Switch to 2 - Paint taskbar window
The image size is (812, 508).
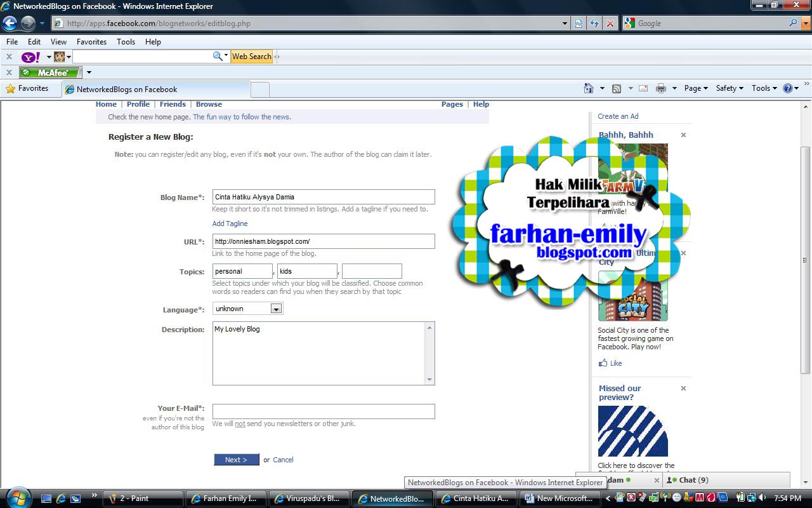[x=143, y=498]
